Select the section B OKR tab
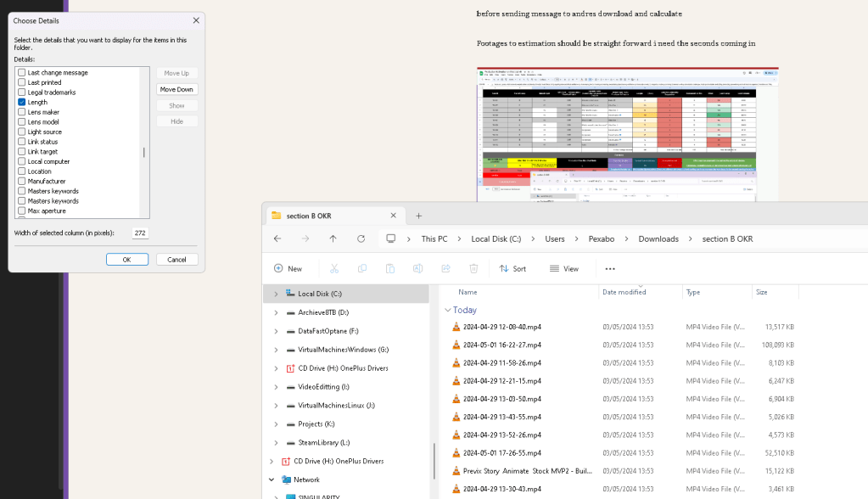 (333, 216)
